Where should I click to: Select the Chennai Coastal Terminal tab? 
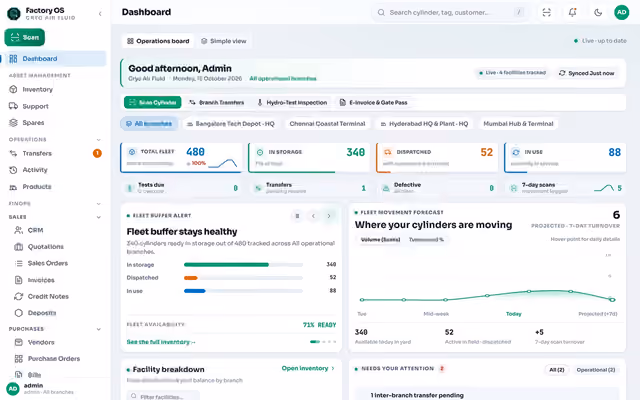327,124
